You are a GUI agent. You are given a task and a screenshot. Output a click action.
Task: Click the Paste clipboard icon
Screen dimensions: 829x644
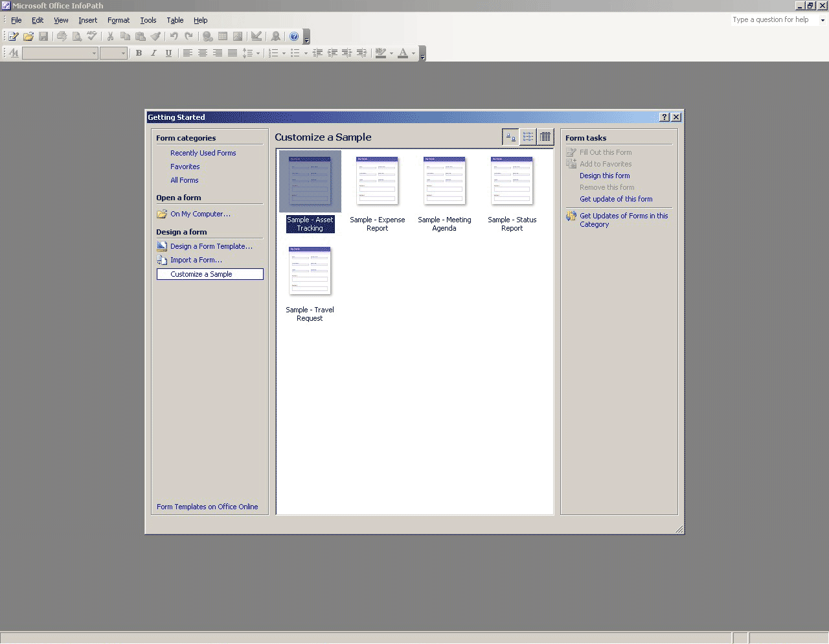tap(141, 36)
